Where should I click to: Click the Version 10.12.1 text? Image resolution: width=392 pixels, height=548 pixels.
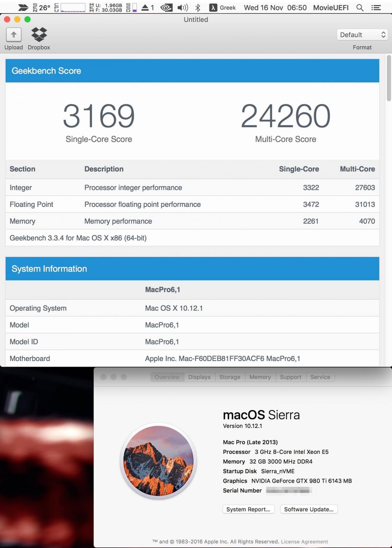(242, 426)
